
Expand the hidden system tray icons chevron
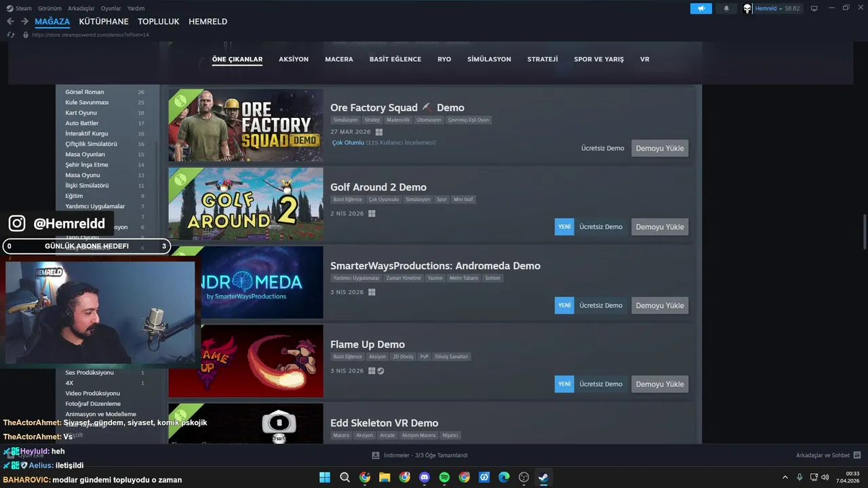785,477
